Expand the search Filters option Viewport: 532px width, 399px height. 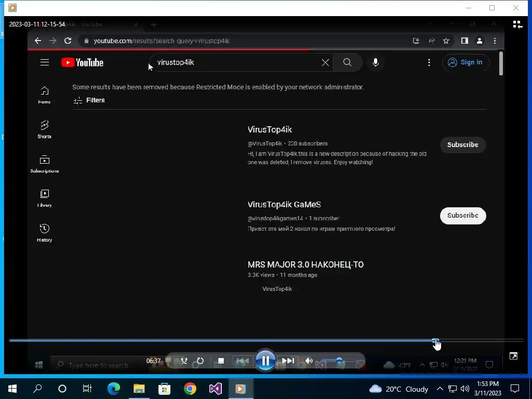click(x=89, y=100)
